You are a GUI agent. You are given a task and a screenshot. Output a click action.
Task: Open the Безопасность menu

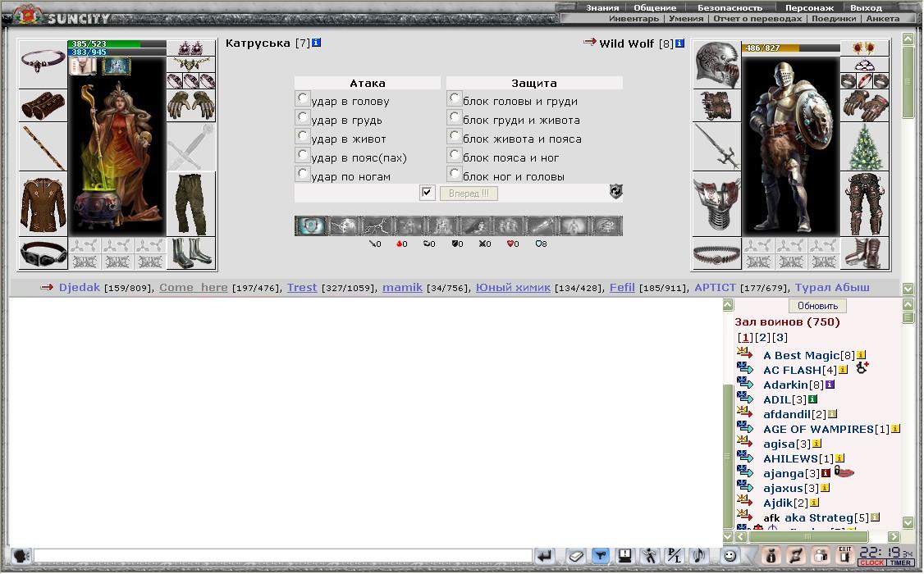pyautogui.click(x=730, y=7)
